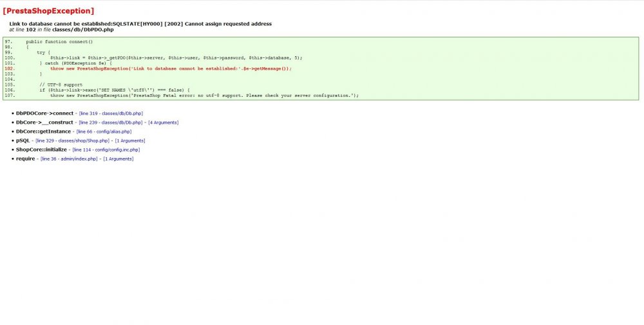Viewport: 644px width, 325px height.
Task: Click the 'require' stack entry
Action: point(26,159)
